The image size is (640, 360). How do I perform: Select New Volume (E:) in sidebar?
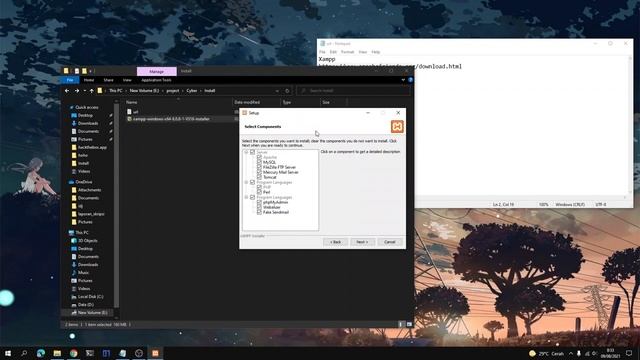pos(92,313)
